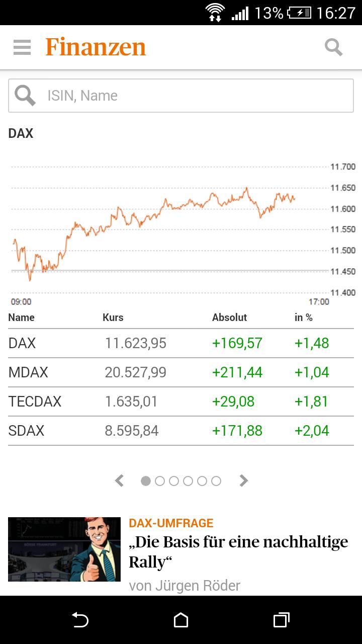Screen dimensions: 362x644
Task: Go to next carousel page arrow
Action: (x=244, y=481)
